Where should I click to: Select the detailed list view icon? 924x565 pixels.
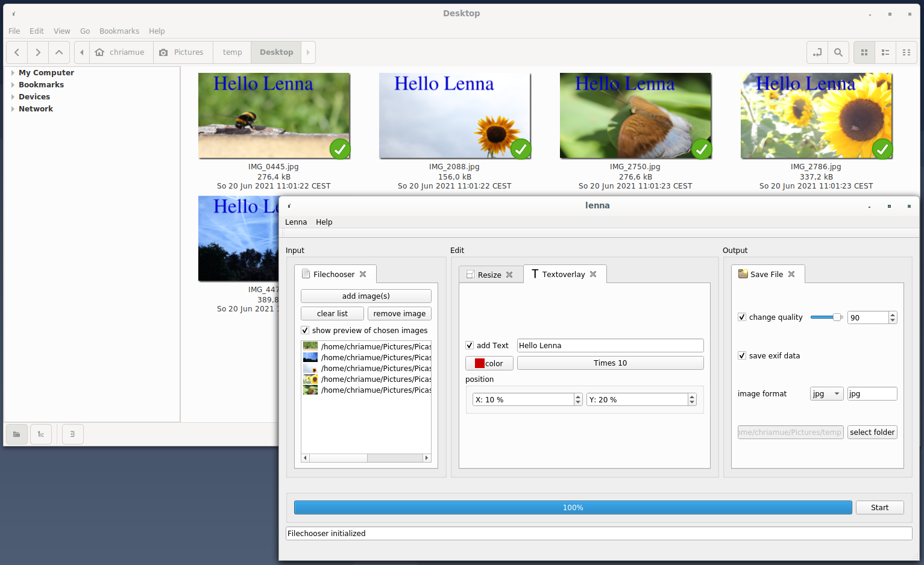tap(885, 52)
